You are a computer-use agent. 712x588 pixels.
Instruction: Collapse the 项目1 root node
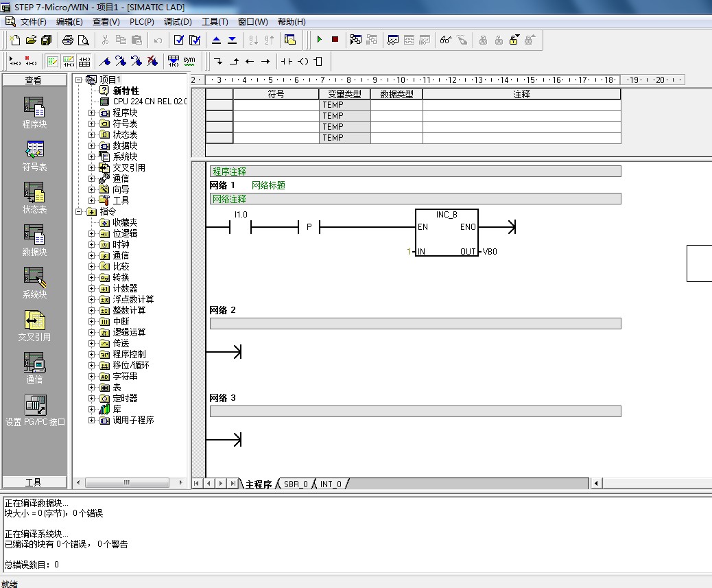79,80
